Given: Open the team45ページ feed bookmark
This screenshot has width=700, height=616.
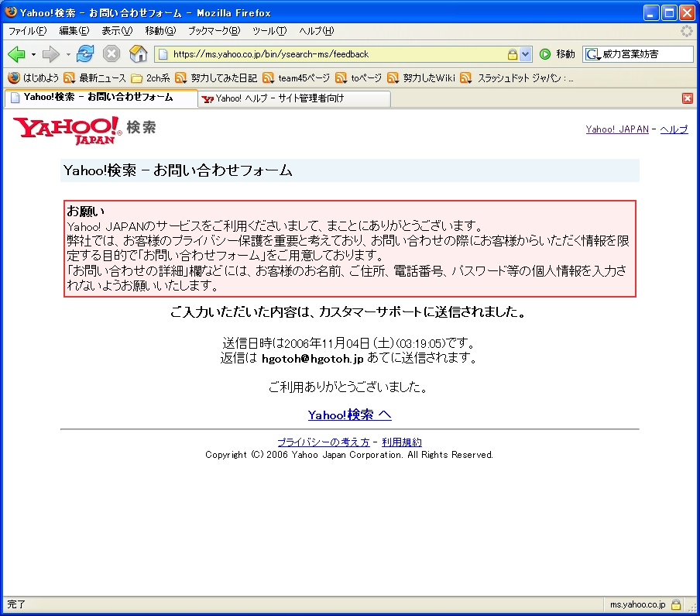Looking at the screenshot, I should 297,78.
